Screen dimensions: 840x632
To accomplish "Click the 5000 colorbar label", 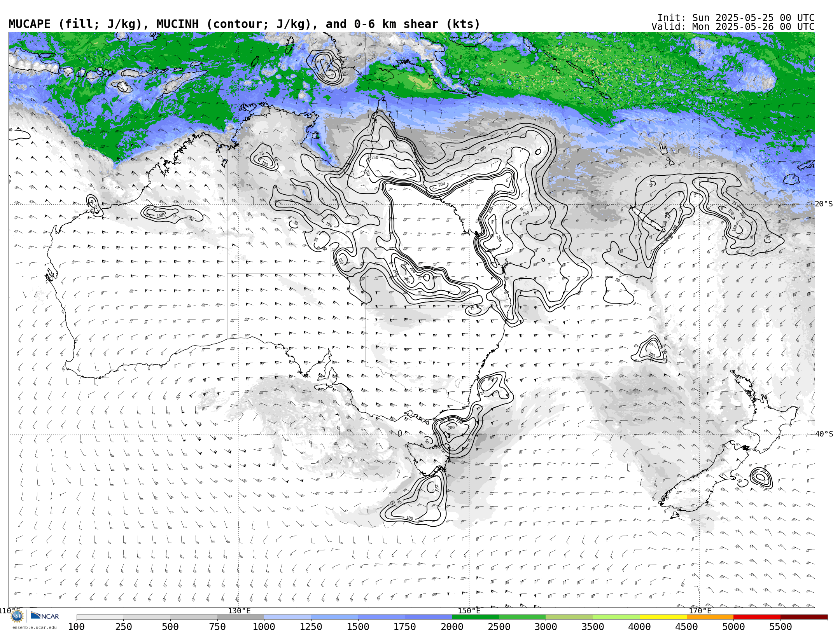I will pos(733,627).
